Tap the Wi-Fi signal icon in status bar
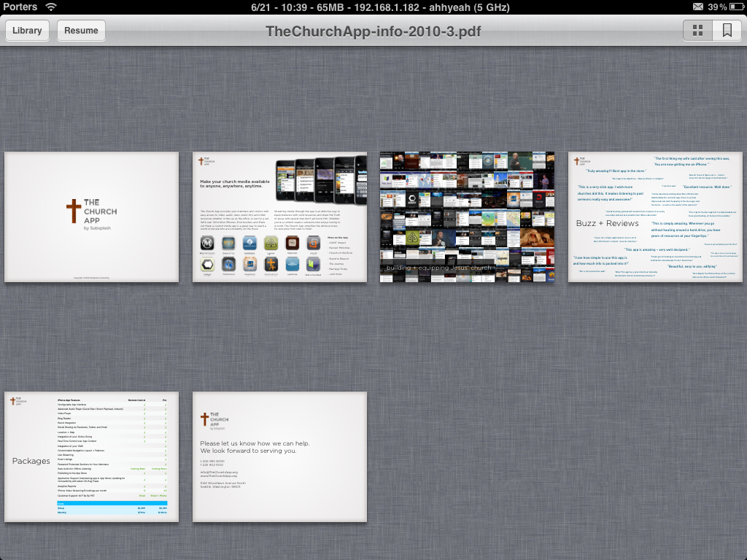The width and height of the screenshot is (747, 560). [51, 7]
